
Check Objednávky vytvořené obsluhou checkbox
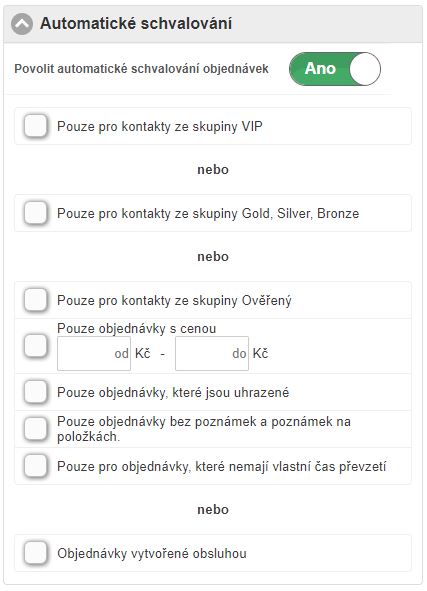35,553
